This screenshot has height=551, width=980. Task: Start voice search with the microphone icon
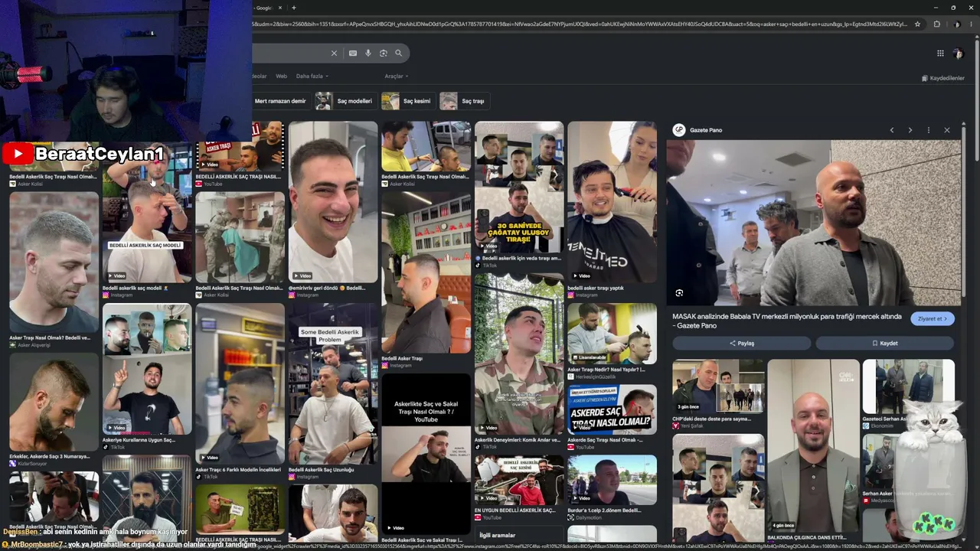pos(368,53)
